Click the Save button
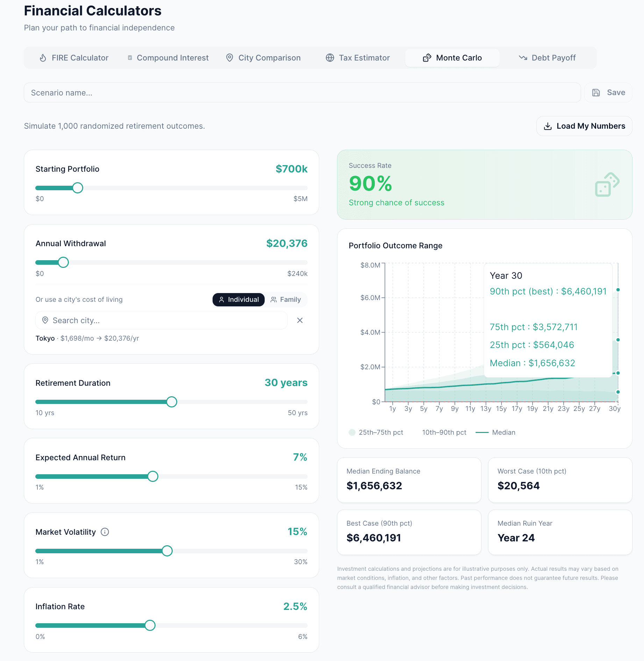644x661 pixels. pos(608,92)
